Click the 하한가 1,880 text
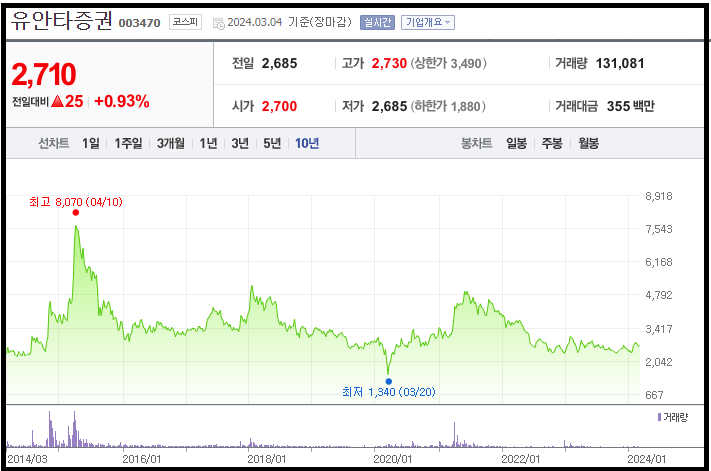 [448, 107]
